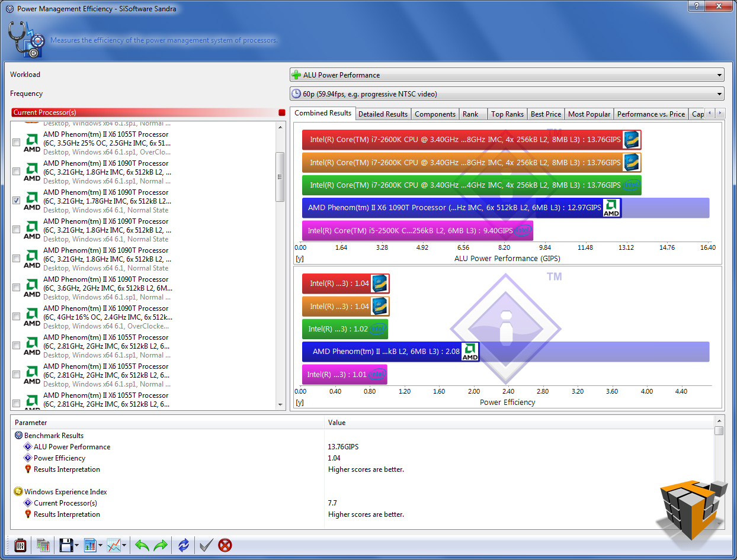
Task: Click the red Core i7-2600K 13.76GIPS bar
Action: point(471,140)
